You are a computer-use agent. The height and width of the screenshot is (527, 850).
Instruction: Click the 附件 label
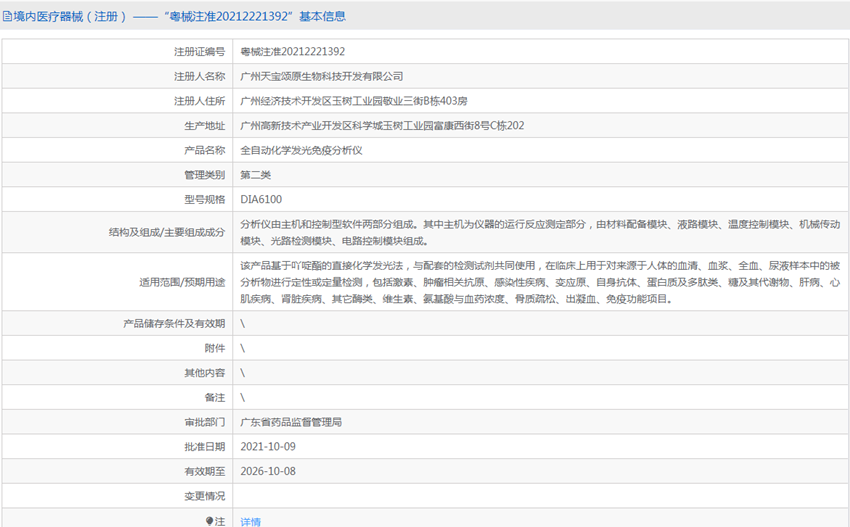click(x=215, y=348)
